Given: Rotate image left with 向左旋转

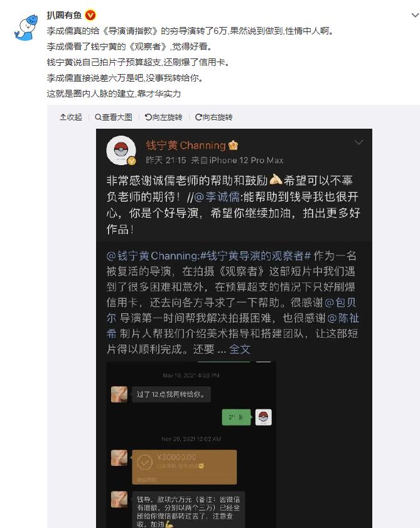Looking at the screenshot, I should [163, 117].
